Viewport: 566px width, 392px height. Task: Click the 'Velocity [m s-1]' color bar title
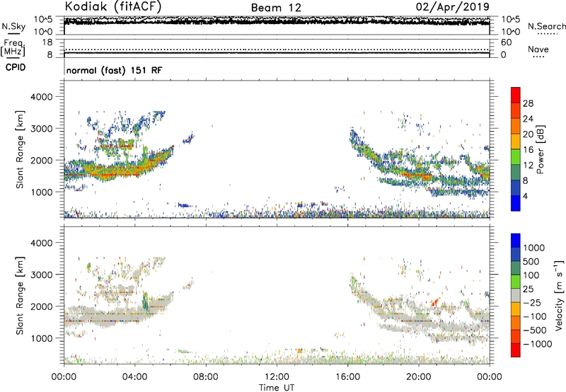point(559,295)
